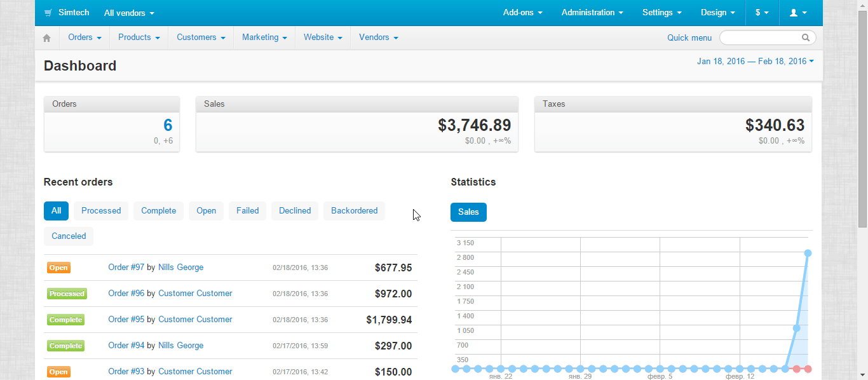Expand the Add-ons menu

pos(523,13)
